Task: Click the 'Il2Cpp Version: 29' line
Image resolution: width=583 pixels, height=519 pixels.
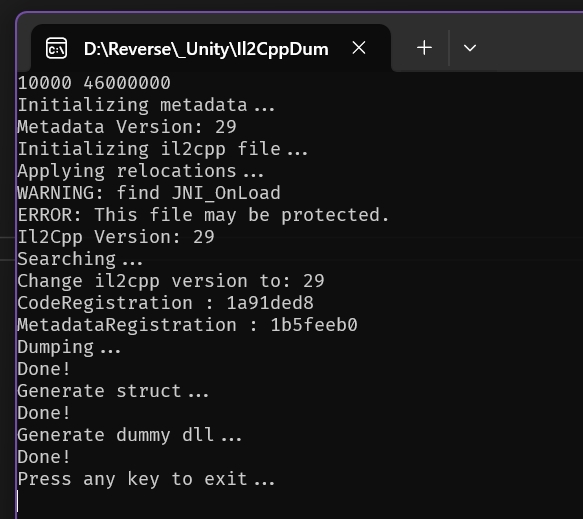Action: pos(116,237)
